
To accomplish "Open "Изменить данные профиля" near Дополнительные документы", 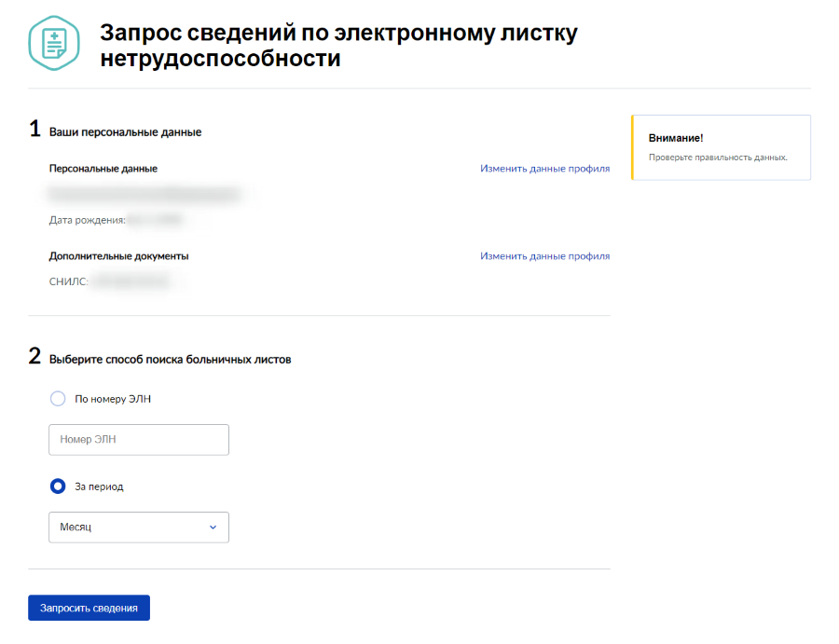I will (544, 255).
